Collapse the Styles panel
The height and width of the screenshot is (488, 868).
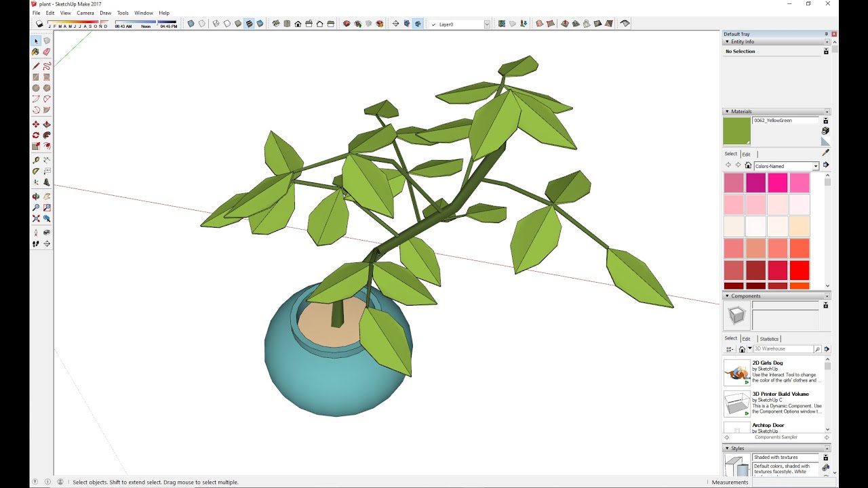tap(728, 448)
